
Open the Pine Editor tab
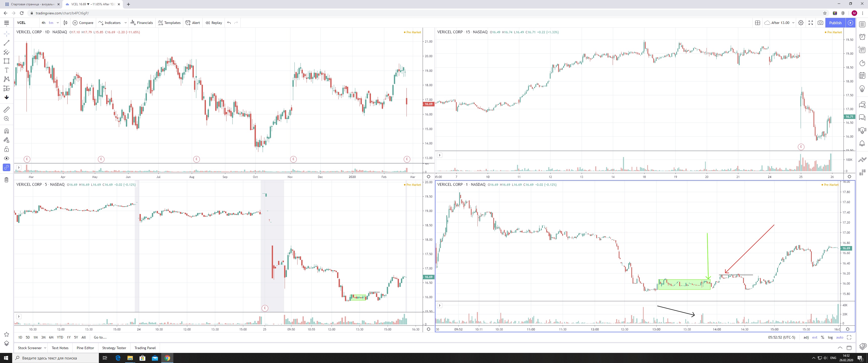pos(85,348)
